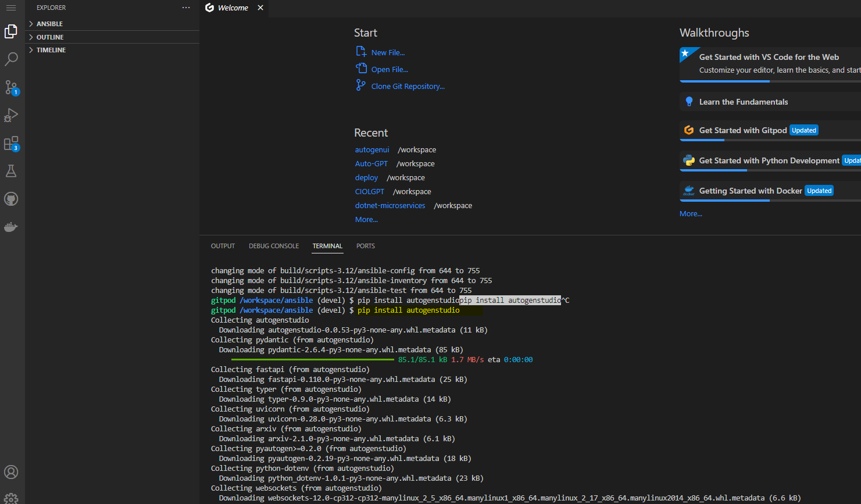The height and width of the screenshot is (504, 861).
Task: Switch to the PORTS tab
Action: point(366,246)
